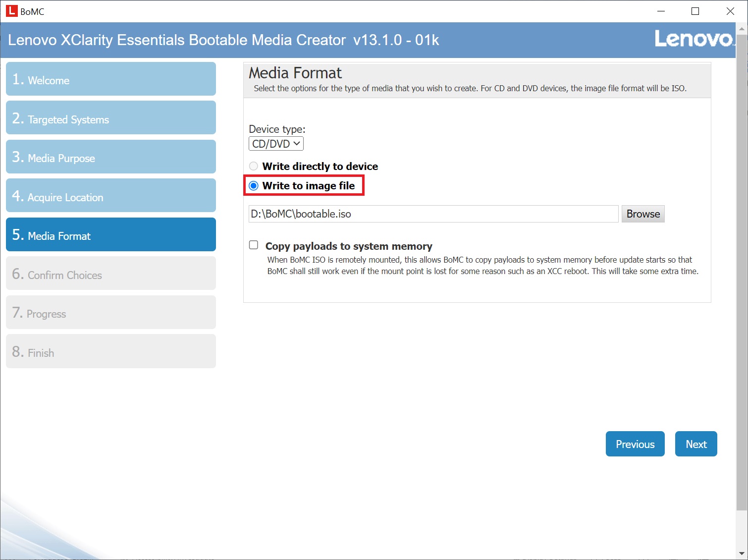This screenshot has width=748, height=560.
Task: Click the Browse button
Action: click(x=643, y=214)
